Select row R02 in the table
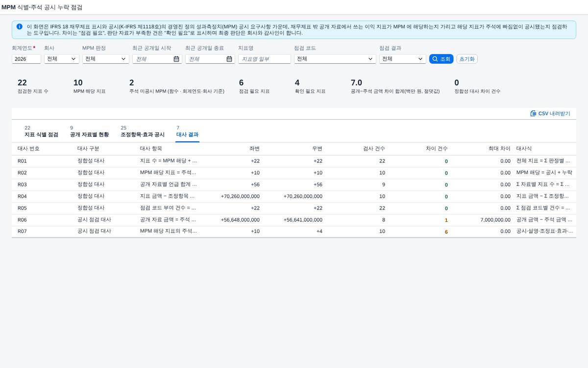This screenshot has width=588, height=368. tap(294, 173)
